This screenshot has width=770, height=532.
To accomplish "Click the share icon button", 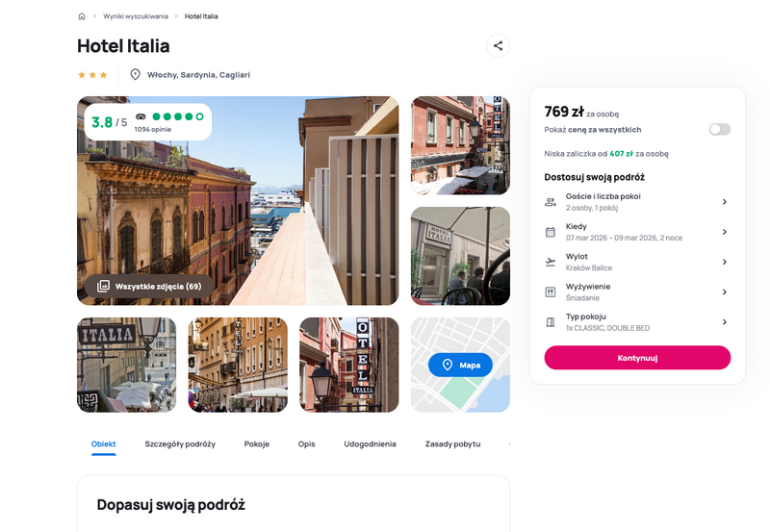I will 498,45.
